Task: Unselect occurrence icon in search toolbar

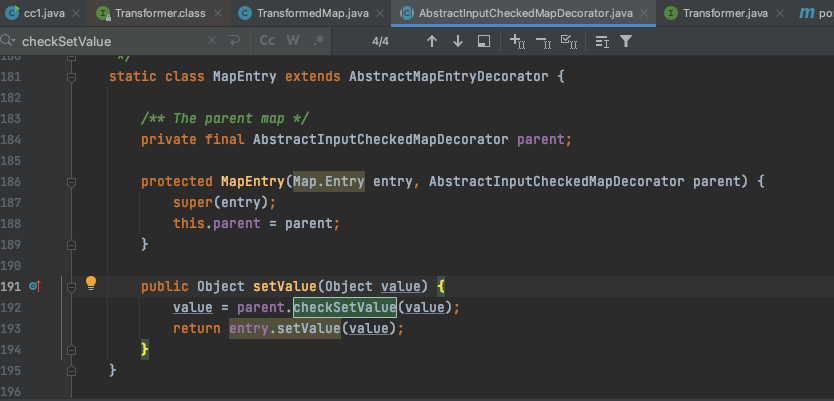Action: 543,41
